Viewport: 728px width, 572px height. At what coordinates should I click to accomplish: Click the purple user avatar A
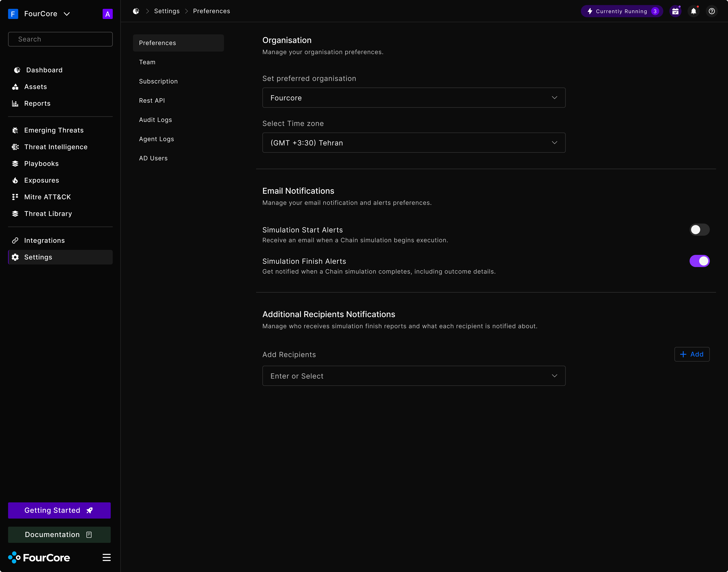tap(107, 14)
